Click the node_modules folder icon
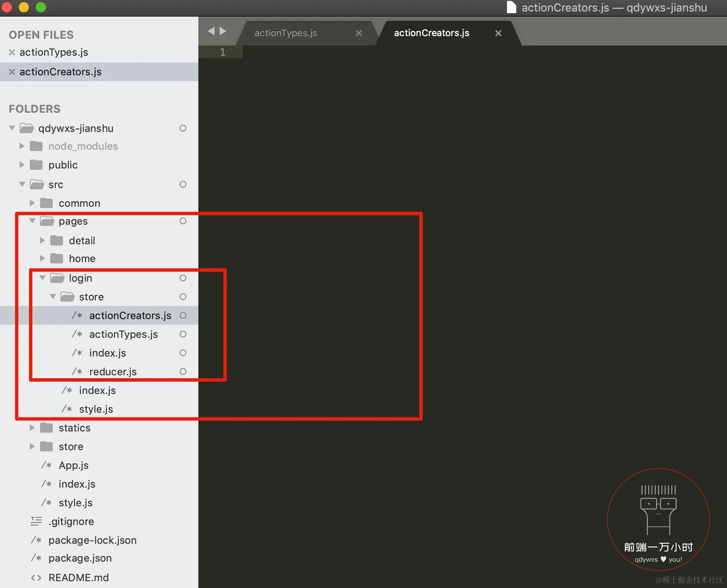 pyautogui.click(x=36, y=146)
